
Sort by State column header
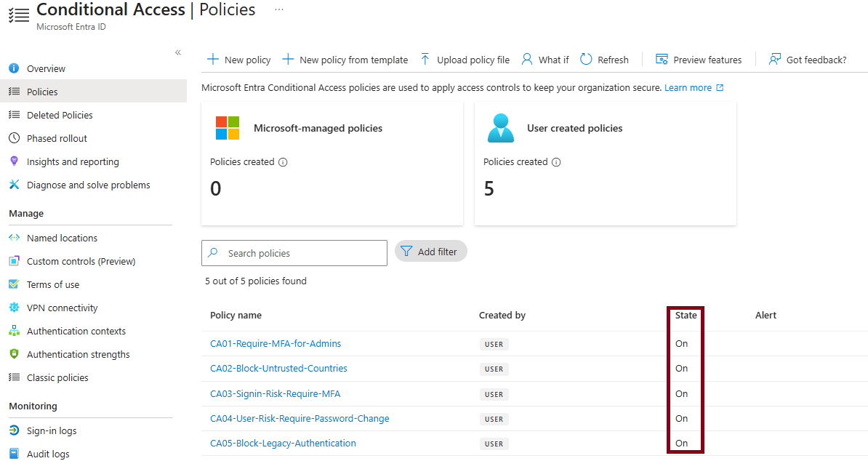coord(686,315)
